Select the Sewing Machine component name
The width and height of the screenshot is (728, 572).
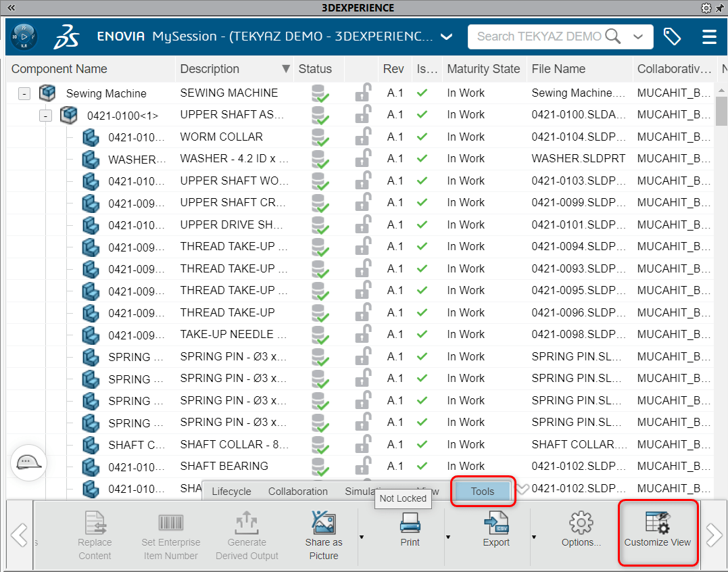coord(106,93)
